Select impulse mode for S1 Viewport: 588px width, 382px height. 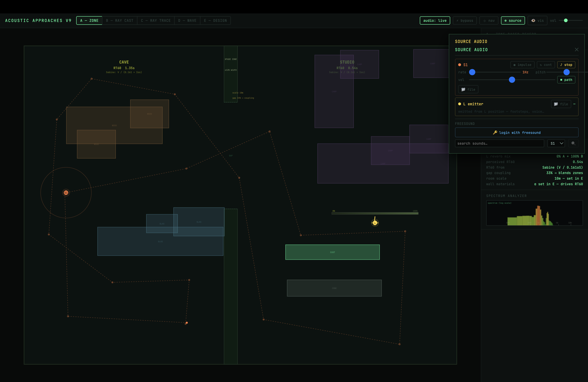click(x=522, y=65)
